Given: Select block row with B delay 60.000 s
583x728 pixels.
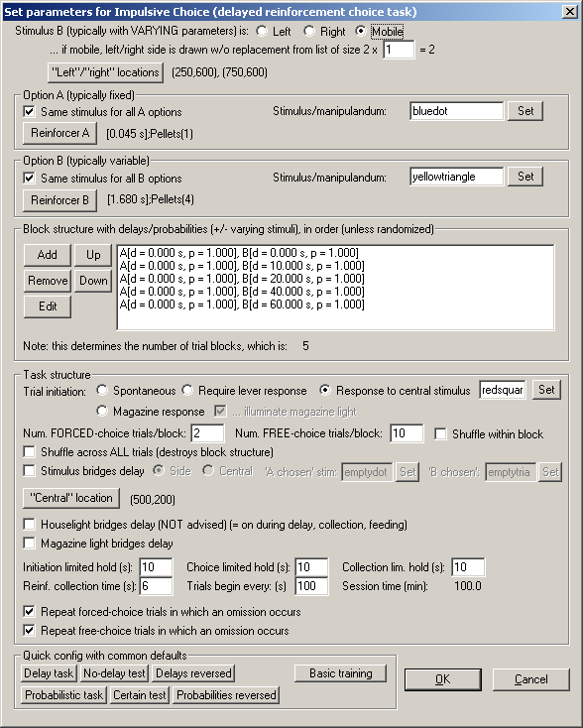Looking at the screenshot, I should coord(335,304).
